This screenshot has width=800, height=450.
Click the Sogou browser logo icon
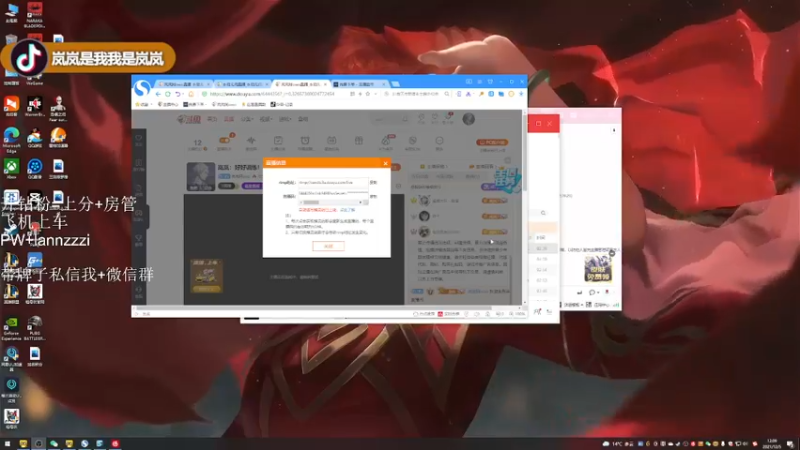coord(142,88)
